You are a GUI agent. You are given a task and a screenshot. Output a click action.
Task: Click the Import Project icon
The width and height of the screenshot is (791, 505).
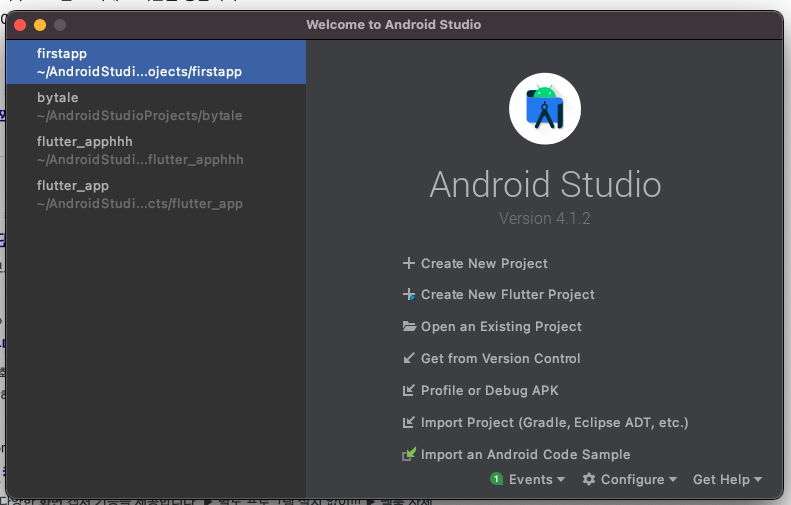click(409, 422)
